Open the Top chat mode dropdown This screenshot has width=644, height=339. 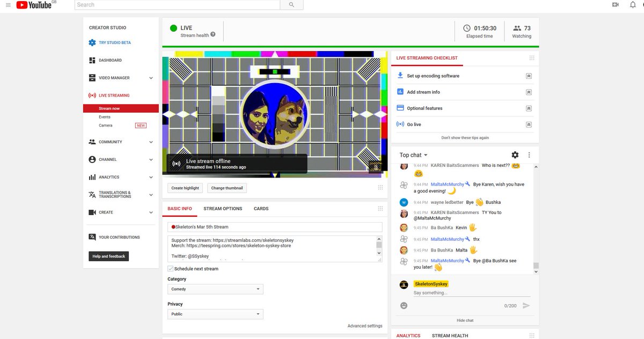click(x=414, y=155)
